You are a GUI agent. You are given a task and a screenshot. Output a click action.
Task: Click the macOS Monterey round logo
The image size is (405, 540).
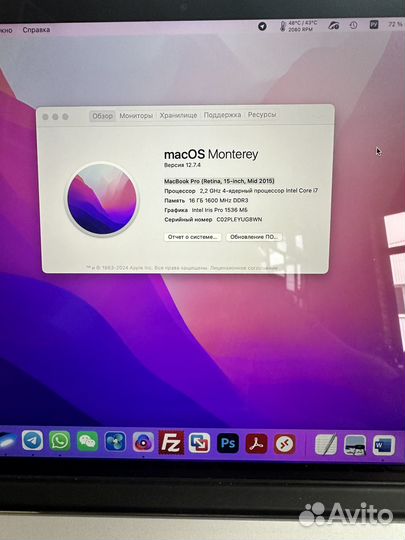point(102,199)
